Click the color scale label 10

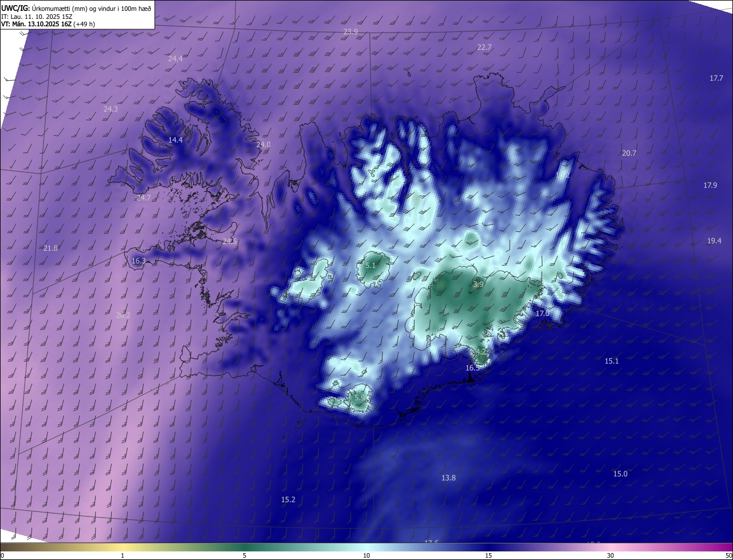366,556
